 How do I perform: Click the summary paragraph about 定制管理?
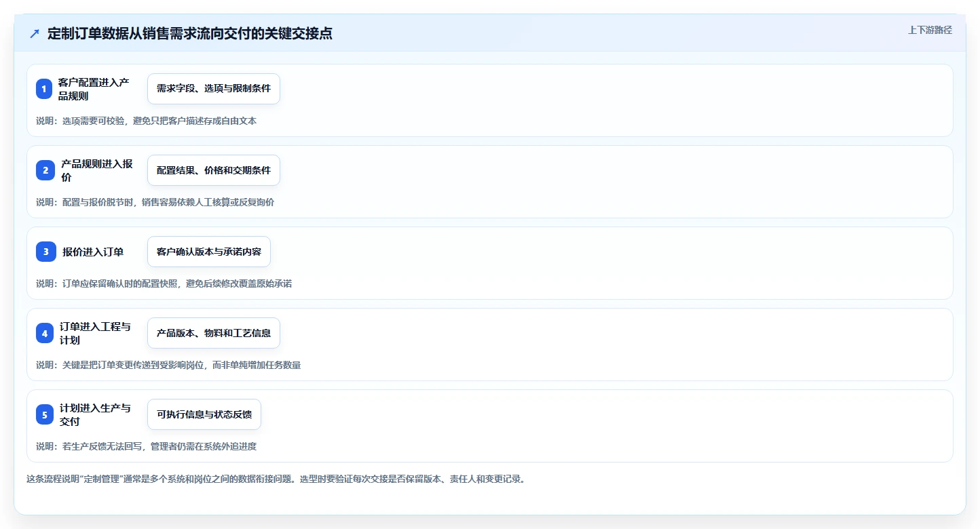(276, 479)
